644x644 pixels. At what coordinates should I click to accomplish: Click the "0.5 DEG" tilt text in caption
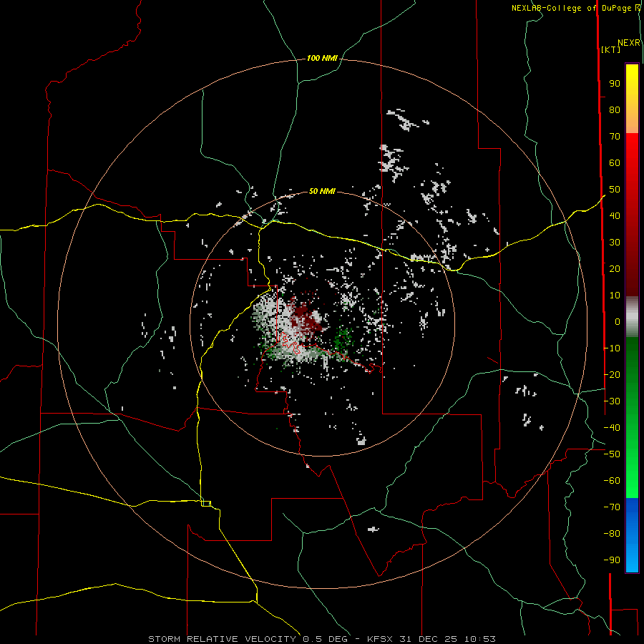[x=325, y=639]
